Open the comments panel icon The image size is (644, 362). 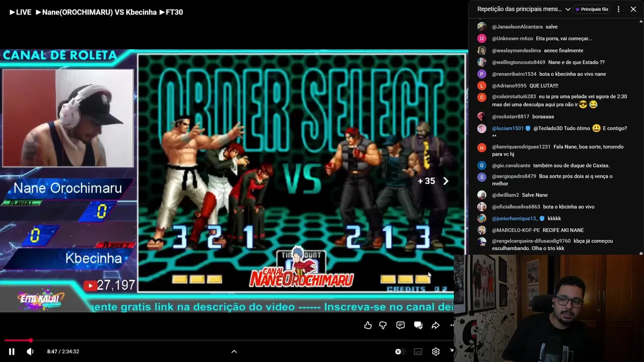pyautogui.click(x=400, y=325)
